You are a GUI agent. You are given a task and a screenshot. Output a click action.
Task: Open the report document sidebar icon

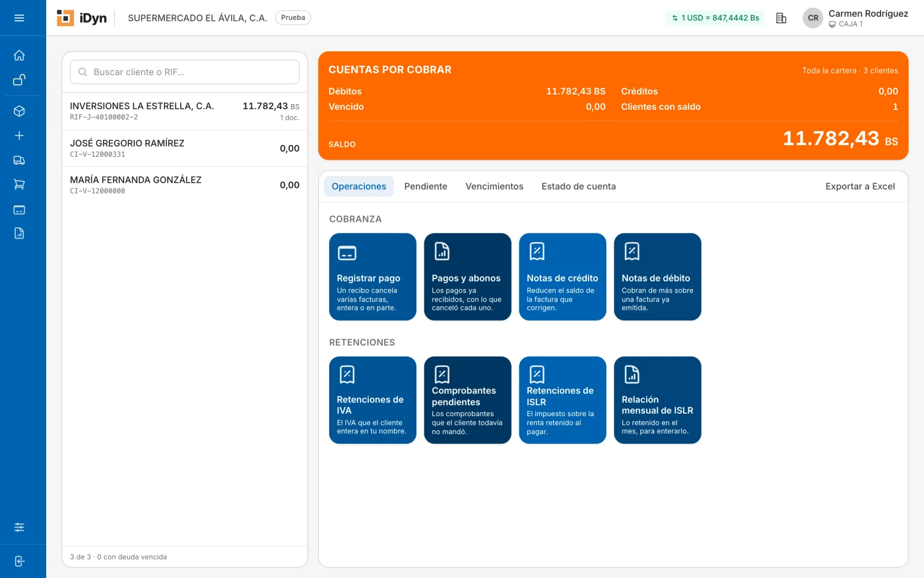pyautogui.click(x=19, y=234)
